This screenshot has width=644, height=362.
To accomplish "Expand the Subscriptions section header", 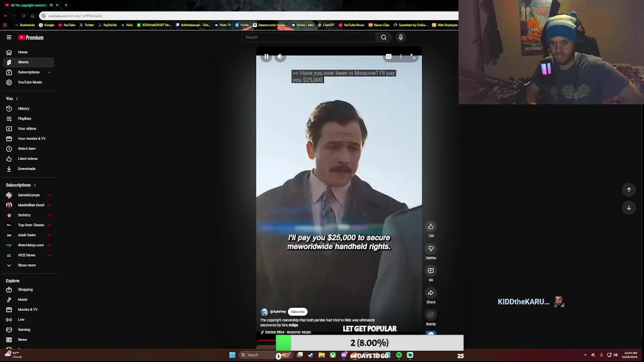I will click(x=21, y=185).
